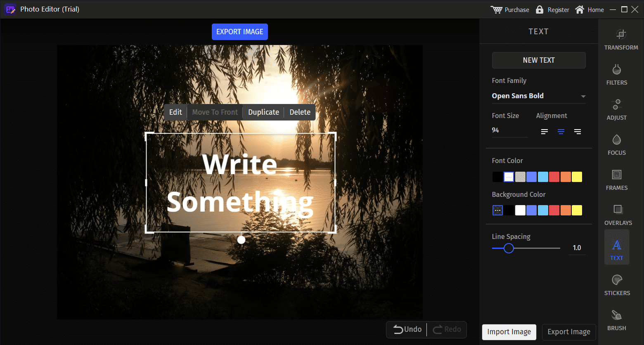This screenshot has height=345, width=644.
Task: Click the 'Background Color' label
Action: pos(519,194)
